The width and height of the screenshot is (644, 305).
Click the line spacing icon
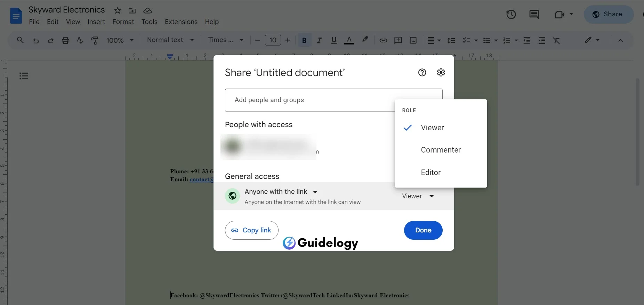[451, 41]
